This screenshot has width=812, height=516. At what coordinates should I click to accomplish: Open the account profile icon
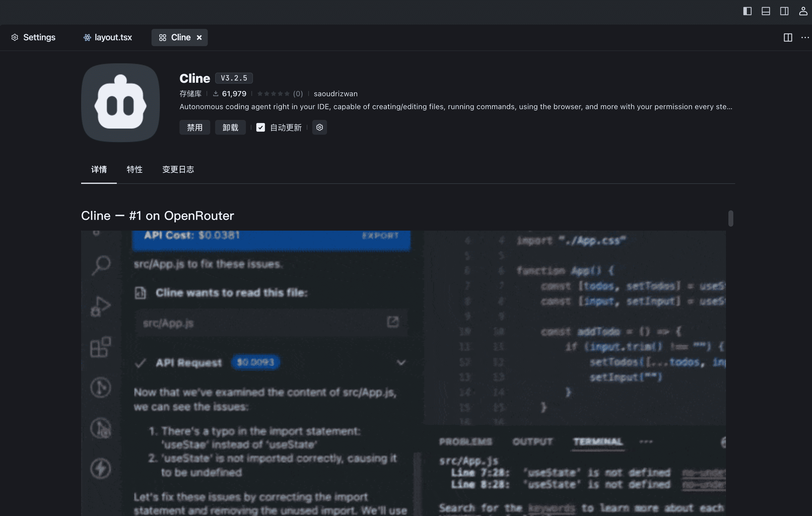(x=803, y=11)
